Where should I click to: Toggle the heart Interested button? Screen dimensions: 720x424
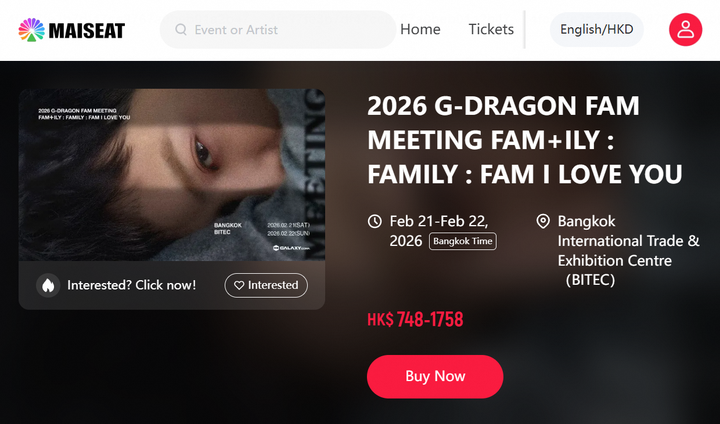[266, 285]
